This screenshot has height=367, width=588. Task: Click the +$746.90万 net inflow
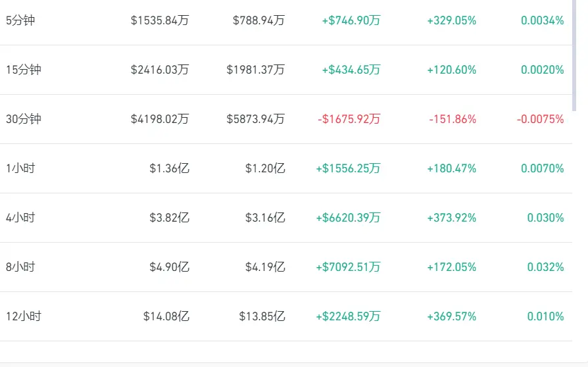click(351, 20)
